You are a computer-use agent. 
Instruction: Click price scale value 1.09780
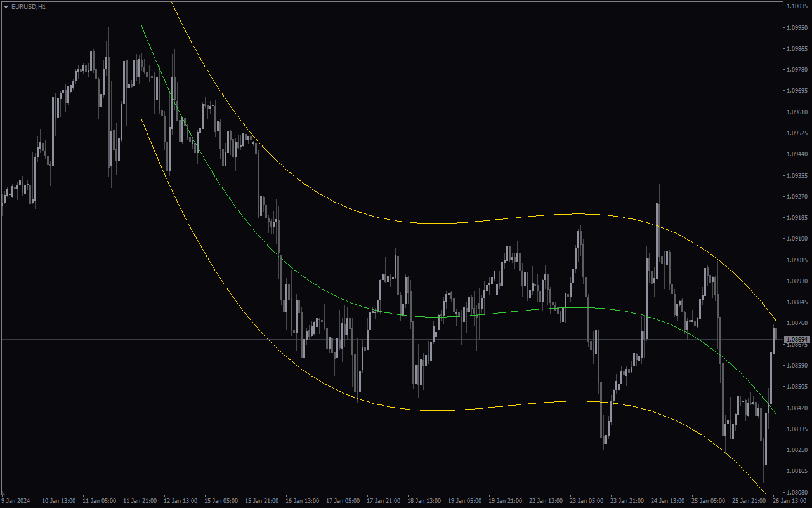point(797,69)
